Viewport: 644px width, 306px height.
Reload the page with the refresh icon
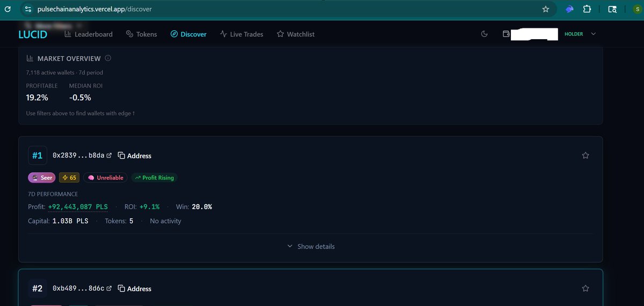pos(8,9)
